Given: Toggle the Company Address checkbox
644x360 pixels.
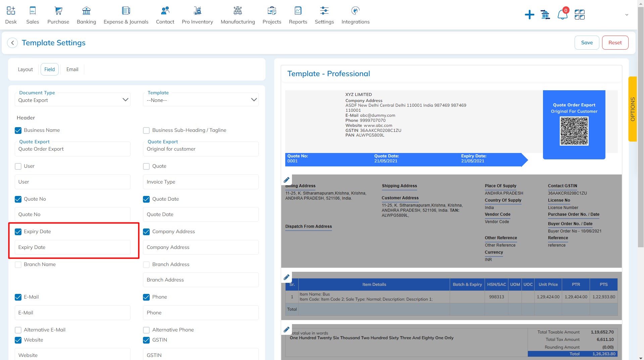Looking at the screenshot, I should tap(146, 232).
